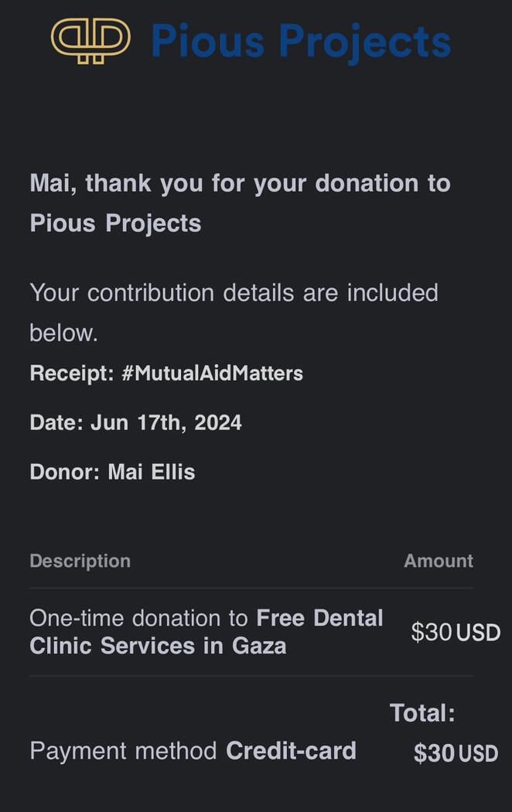Viewport: 512px width, 812px height.
Task: Click the 'Payment method' label
Action: (124, 751)
